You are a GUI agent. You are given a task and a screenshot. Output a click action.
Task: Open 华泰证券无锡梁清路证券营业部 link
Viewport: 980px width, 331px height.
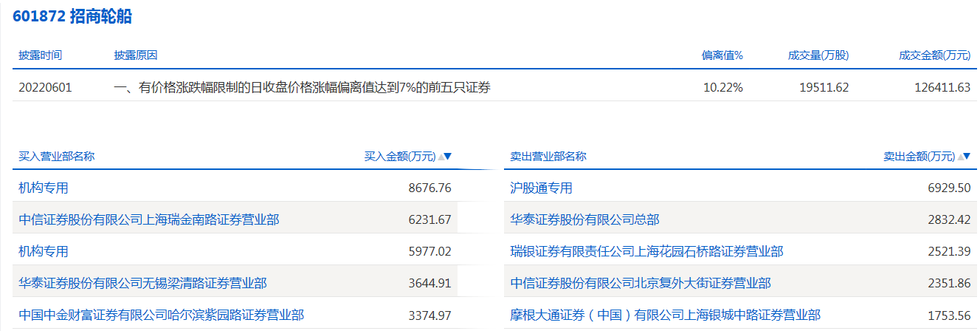142,283
